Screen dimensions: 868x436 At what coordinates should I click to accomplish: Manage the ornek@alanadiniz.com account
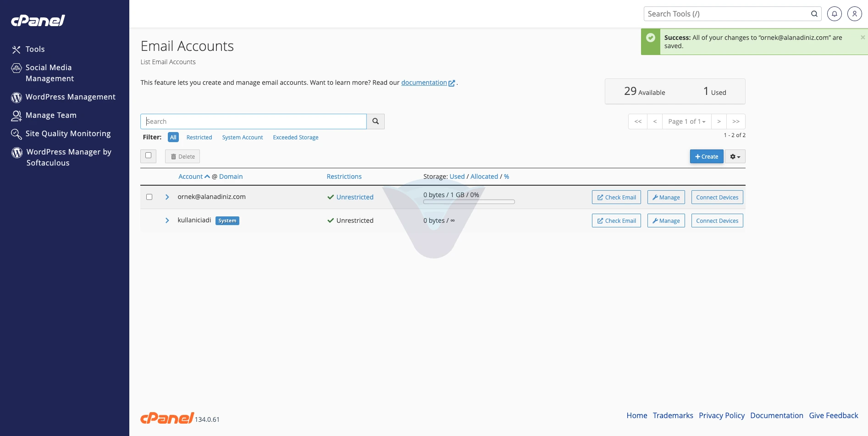(666, 197)
